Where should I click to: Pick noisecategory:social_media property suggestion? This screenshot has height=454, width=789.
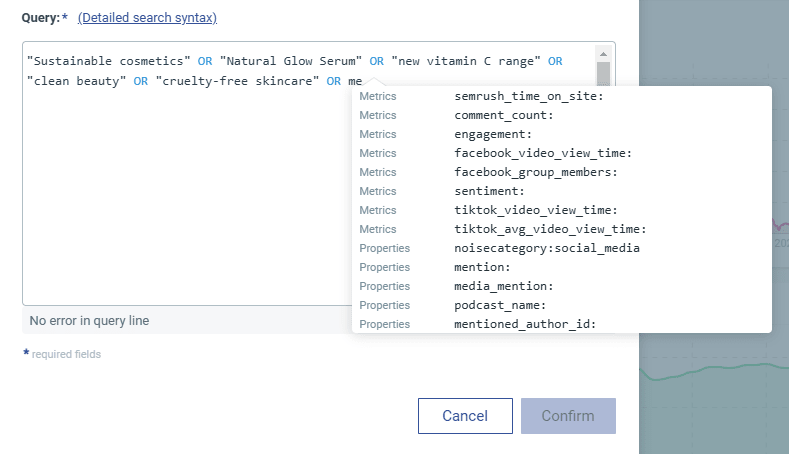click(546, 248)
